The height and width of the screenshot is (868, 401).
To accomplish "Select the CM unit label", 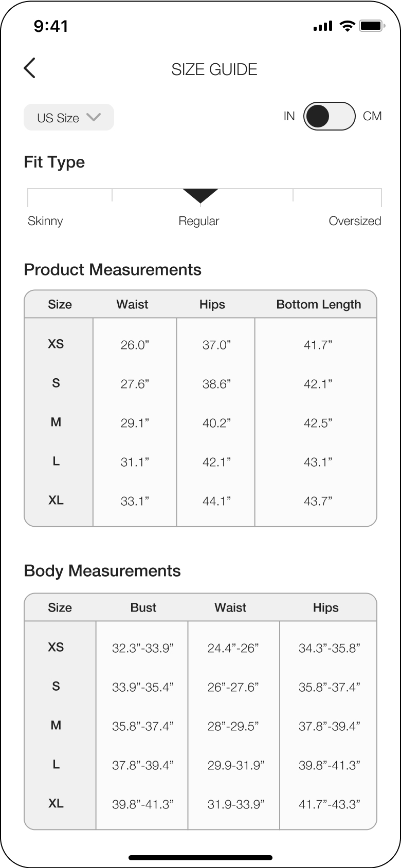I will tap(372, 116).
